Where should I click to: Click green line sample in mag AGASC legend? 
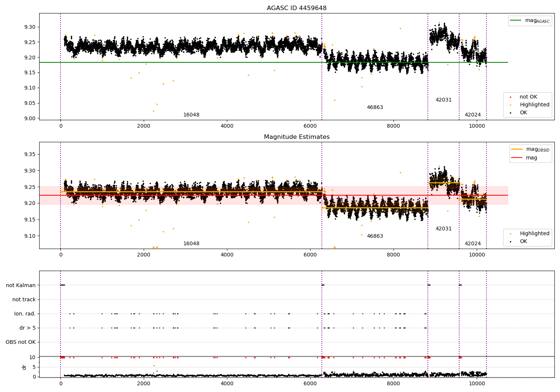(x=516, y=21)
